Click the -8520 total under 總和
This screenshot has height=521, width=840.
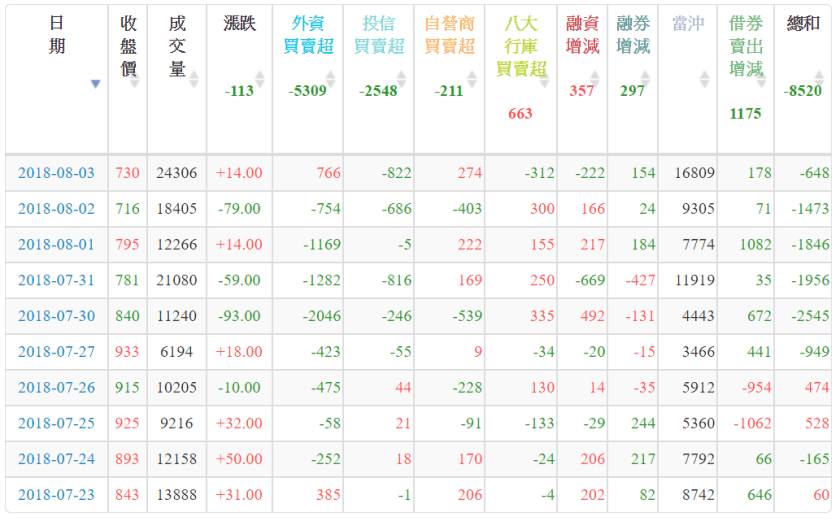click(x=803, y=91)
